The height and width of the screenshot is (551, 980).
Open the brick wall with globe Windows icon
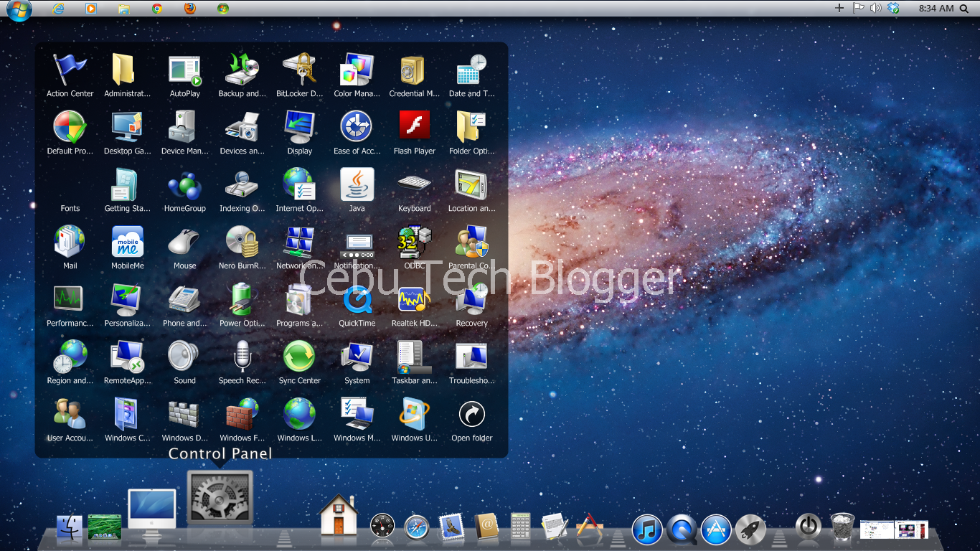(242, 414)
